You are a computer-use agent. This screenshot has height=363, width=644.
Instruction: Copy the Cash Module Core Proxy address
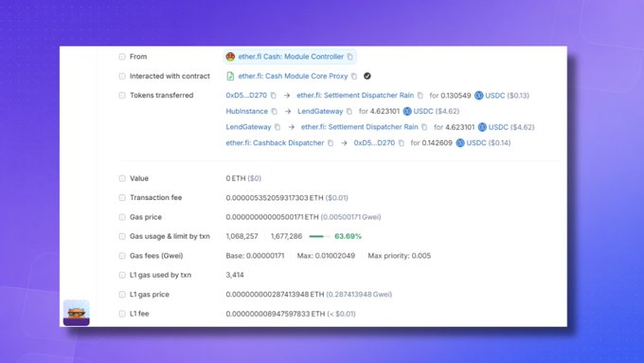tap(354, 76)
